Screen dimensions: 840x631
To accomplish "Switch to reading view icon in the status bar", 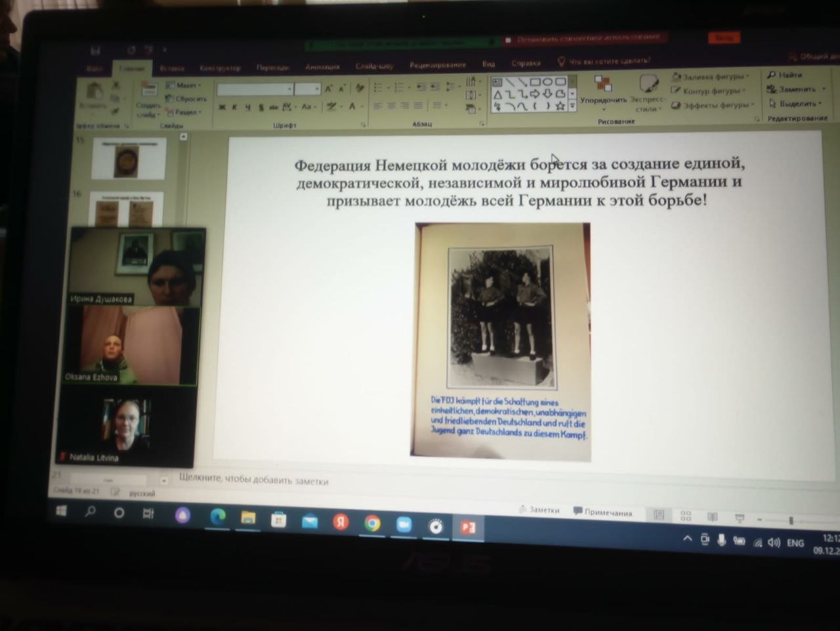I will point(713,517).
